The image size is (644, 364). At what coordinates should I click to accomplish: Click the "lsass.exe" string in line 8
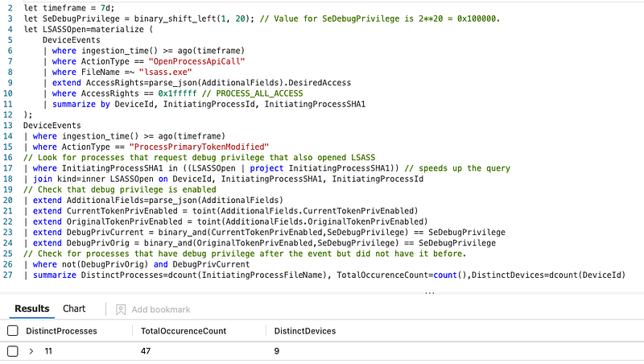[x=166, y=72]
